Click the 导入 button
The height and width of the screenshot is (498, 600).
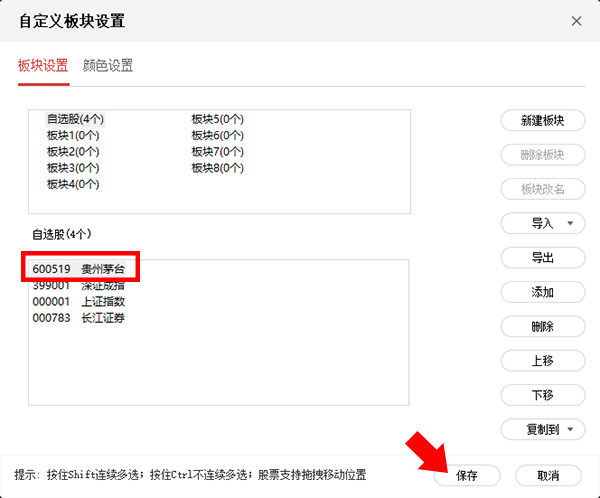coord(542,223)
